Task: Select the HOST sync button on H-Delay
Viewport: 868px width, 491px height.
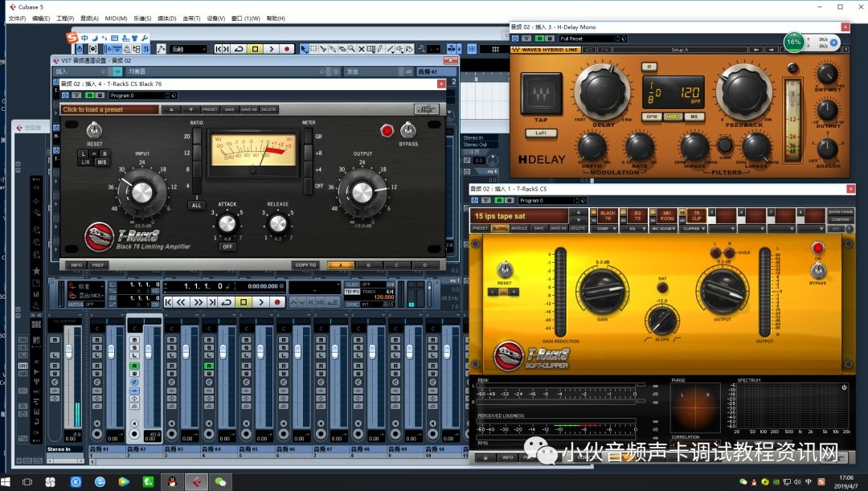Action: (673, 117)
